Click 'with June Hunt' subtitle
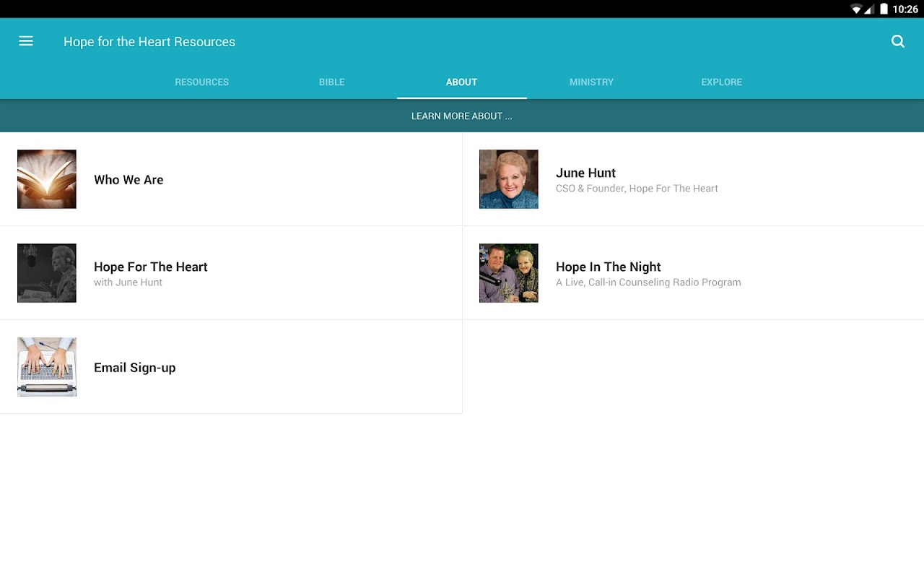Screen dimensions: 924x578 coord(128,282)
